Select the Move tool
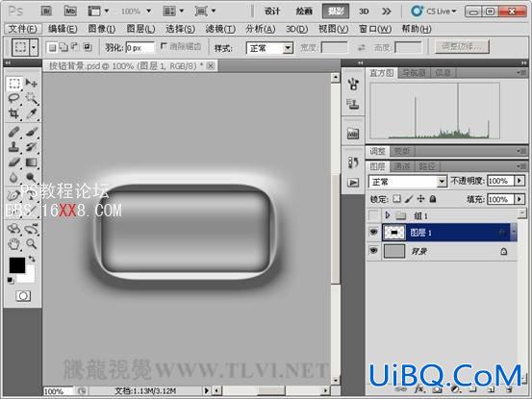Image resolution: width=532 pixels, height=399 pixels. (31, 83)
